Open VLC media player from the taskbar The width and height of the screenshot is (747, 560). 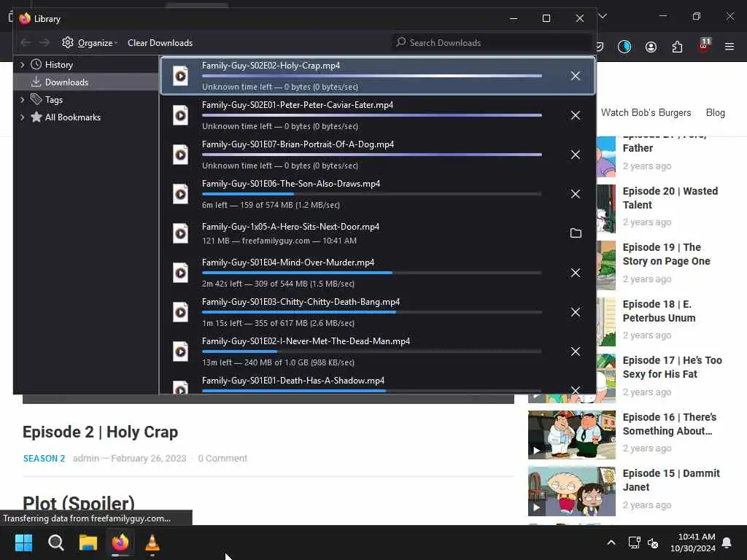(x=152, y=542)
